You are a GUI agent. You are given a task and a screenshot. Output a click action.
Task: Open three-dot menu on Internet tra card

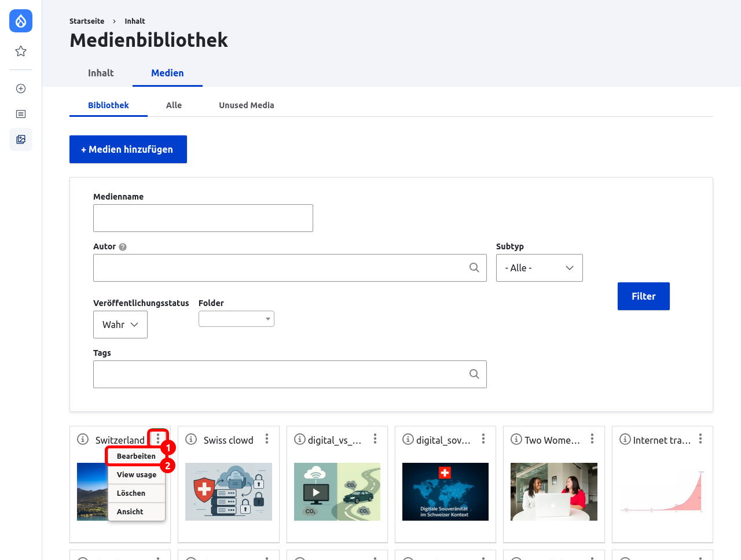[x=700, y=439]
